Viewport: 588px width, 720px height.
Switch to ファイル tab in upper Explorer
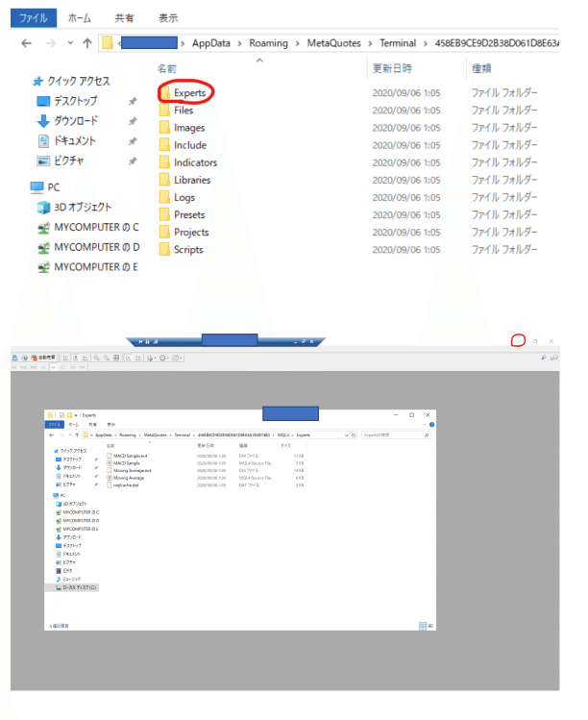click(x=34, y=18)
